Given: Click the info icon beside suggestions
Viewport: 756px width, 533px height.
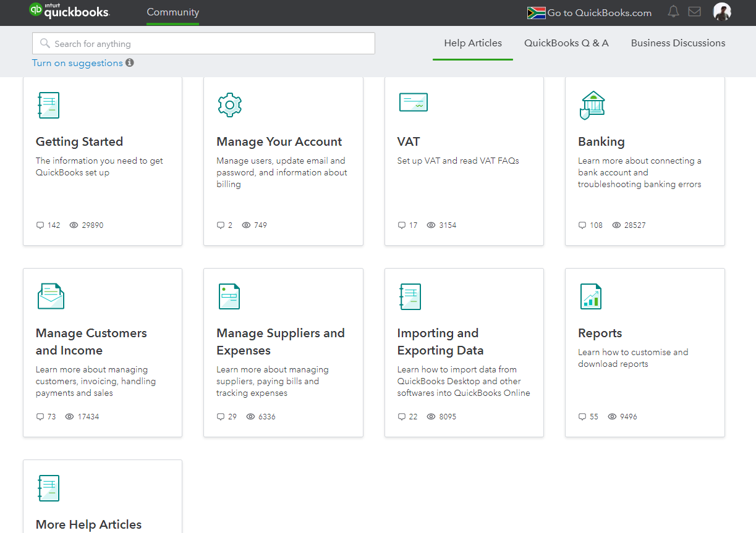Looking at the screenshot, I should pos(130,63).
